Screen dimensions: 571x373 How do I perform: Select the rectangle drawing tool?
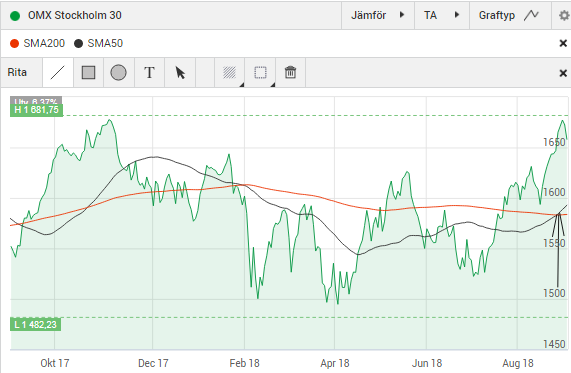coord(88,72)
